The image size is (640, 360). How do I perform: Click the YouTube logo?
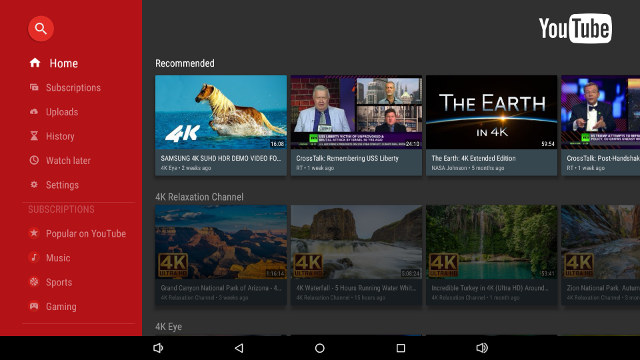575,29
